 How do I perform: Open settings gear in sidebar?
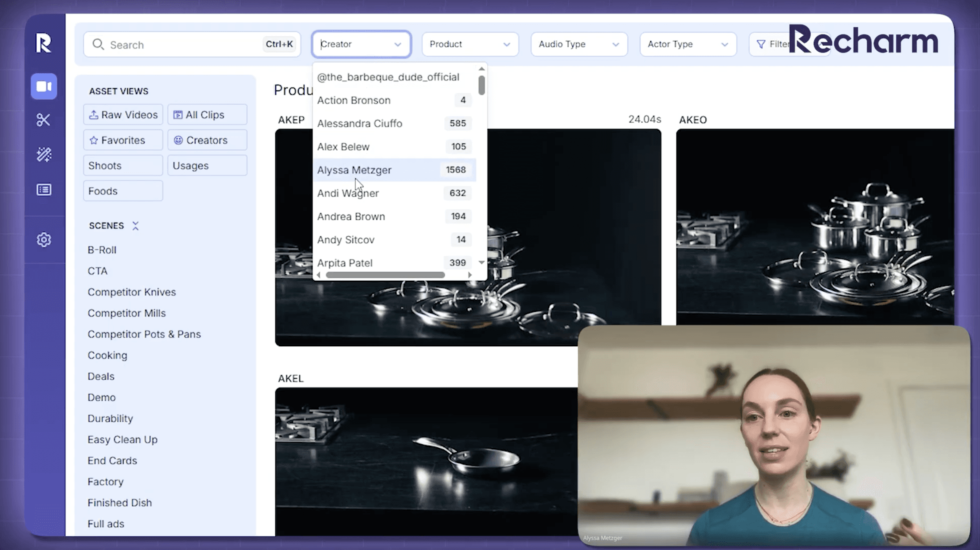click(x=44, y=240)
